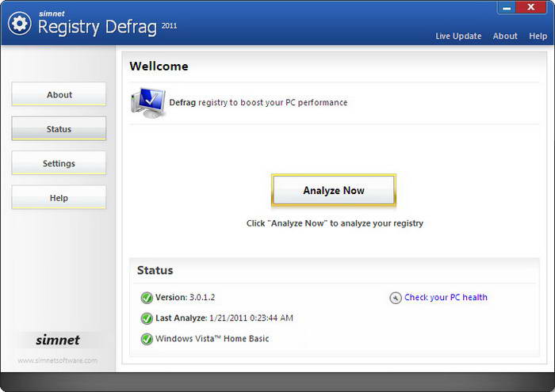Visit www.simnetsoftware.com link in sidebar

58,360
